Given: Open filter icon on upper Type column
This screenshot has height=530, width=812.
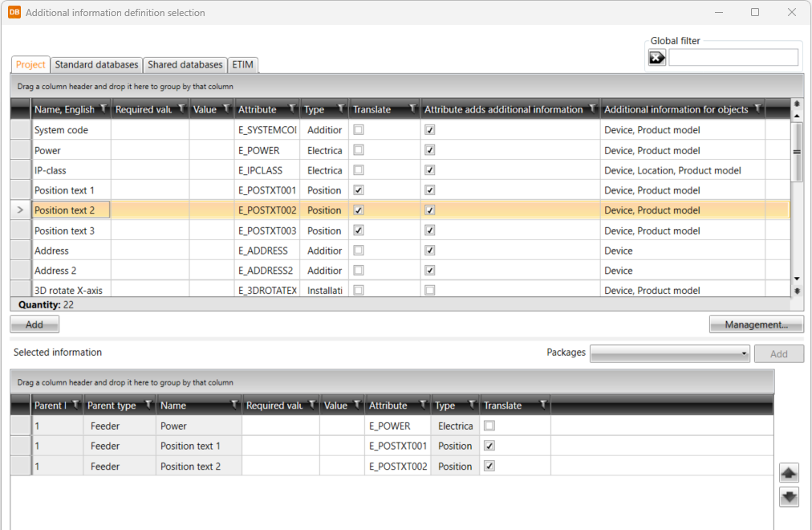Looking at the screenshot, I should point(340,109).
